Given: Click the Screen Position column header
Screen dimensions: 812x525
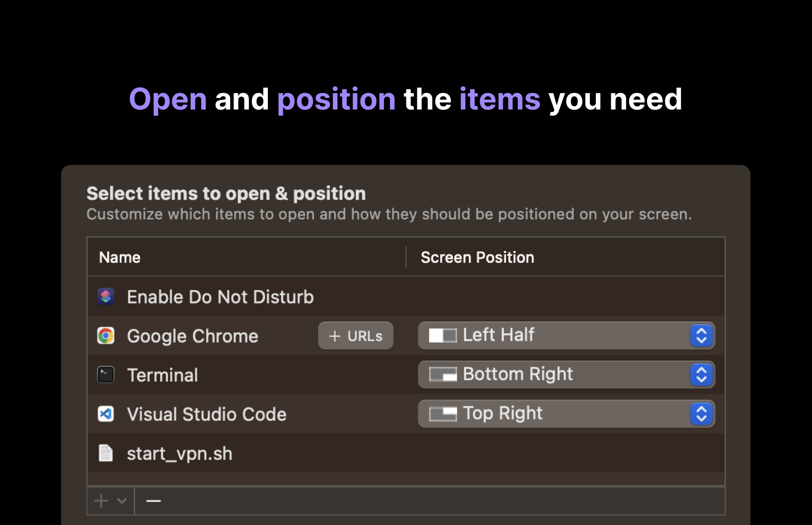Looking at the screenshot, I should 477,257.
